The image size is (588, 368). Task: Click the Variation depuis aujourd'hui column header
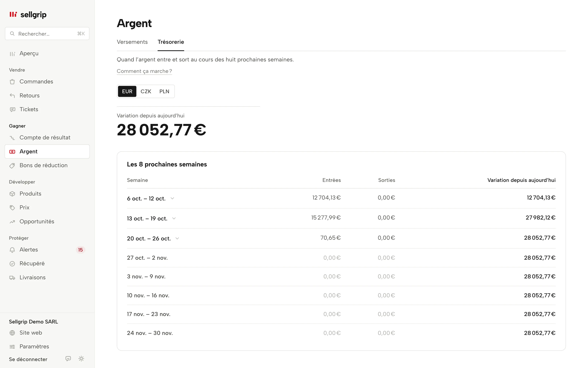(521, 180)
